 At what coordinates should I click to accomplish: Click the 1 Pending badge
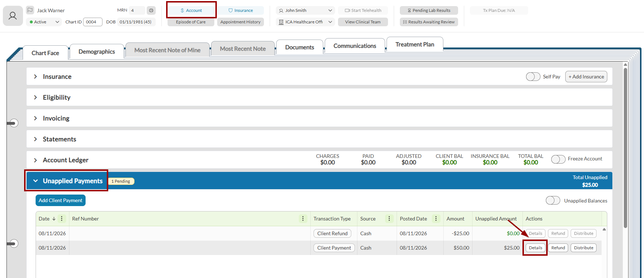click(x=121, y=181)
